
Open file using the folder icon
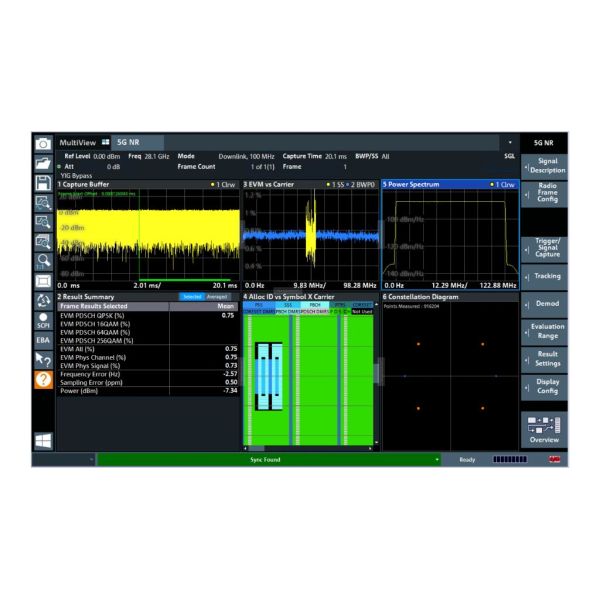(43, 163)
